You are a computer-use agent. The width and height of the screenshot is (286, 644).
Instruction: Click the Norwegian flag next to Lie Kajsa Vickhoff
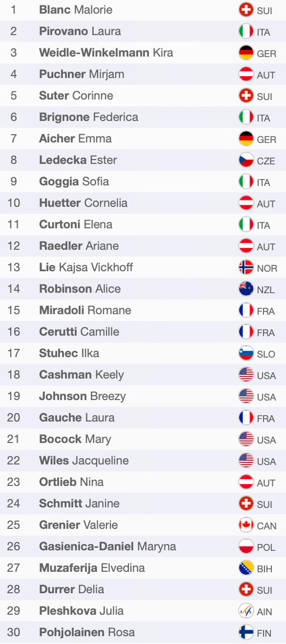click(246, 267)
